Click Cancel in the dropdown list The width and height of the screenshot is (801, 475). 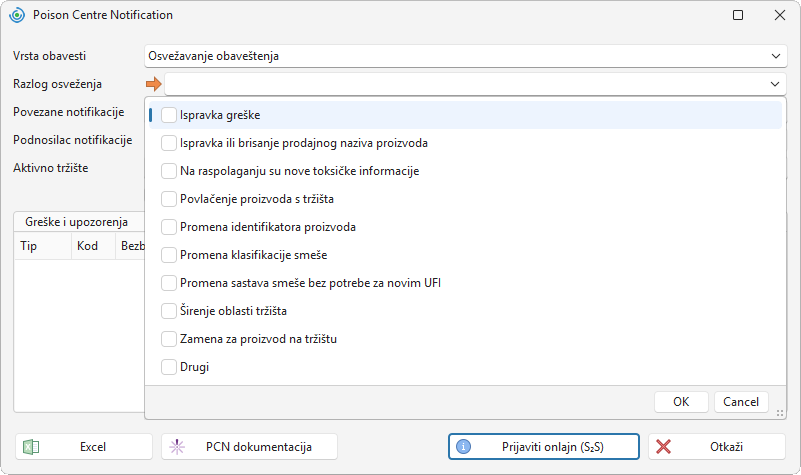pyautogui.click(x=741, y=402)
